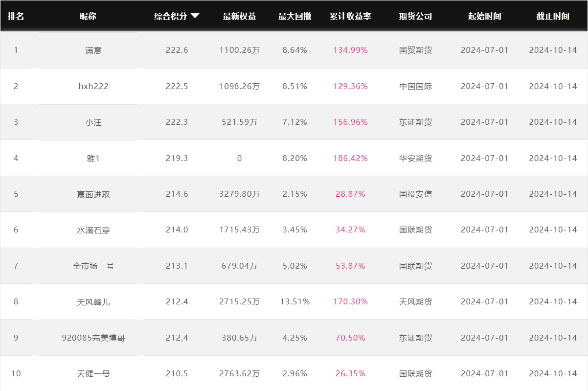Click the 排名 column header
588x391 pixels.
(x=16, y=16)
